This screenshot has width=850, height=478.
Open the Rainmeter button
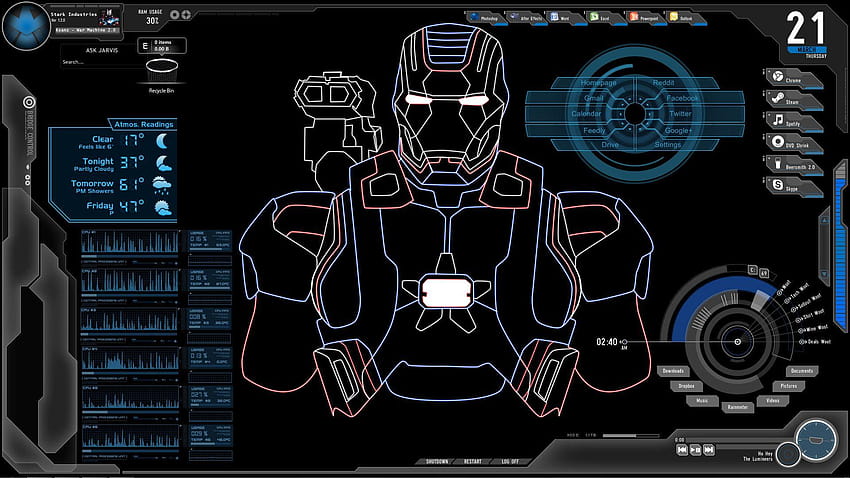tap(737, 407)
